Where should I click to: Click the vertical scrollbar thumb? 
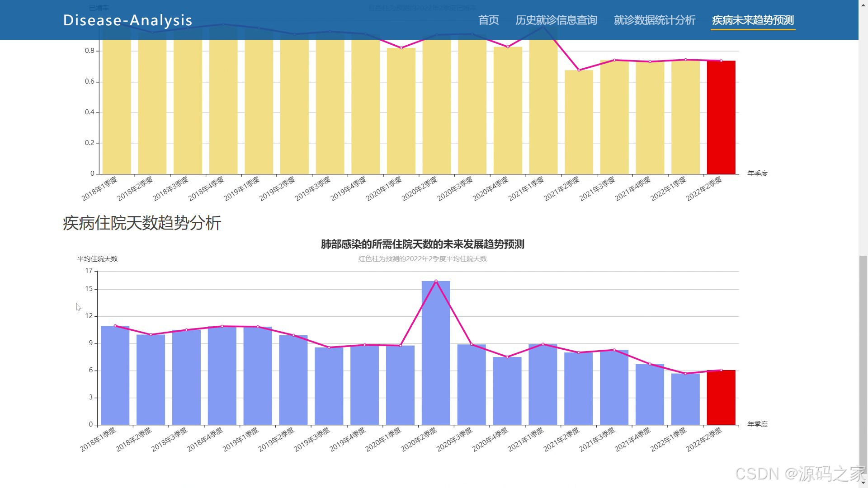pos(863,366)
